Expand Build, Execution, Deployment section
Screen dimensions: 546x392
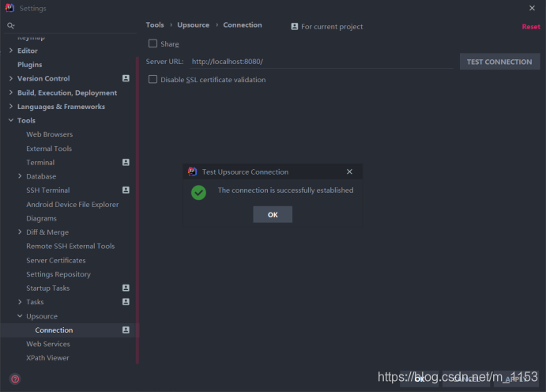click(11, 92)
